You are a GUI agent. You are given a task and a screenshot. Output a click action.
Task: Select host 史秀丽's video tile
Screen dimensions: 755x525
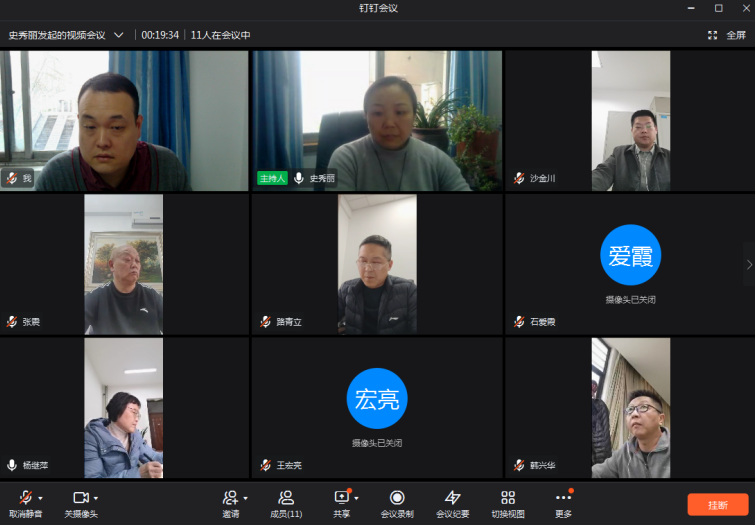pyautogui.click(x=377, y=120)
